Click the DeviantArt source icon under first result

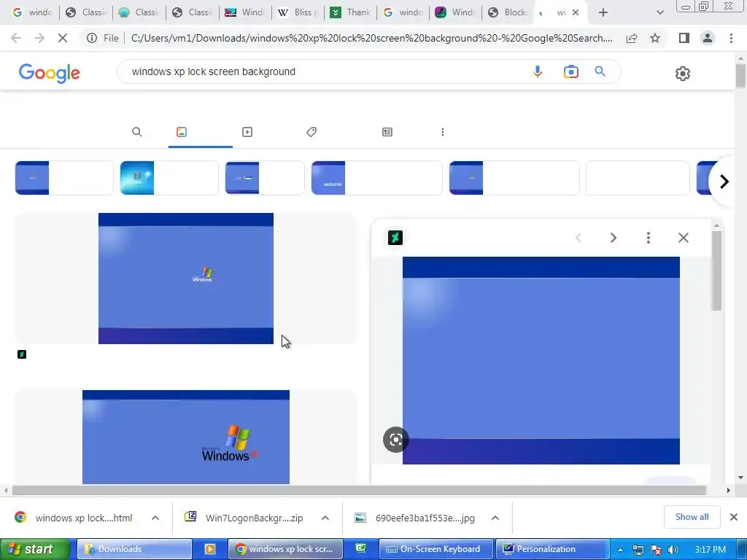[22, 354]
